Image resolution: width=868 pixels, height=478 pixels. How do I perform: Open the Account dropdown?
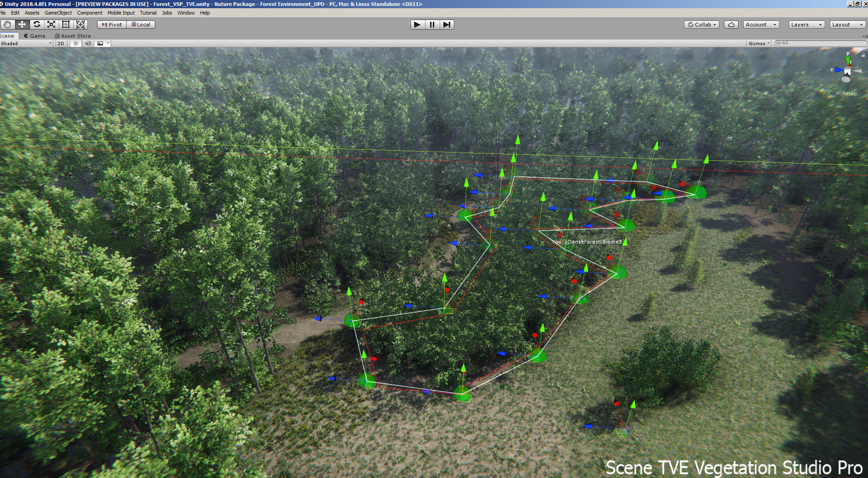761,25
